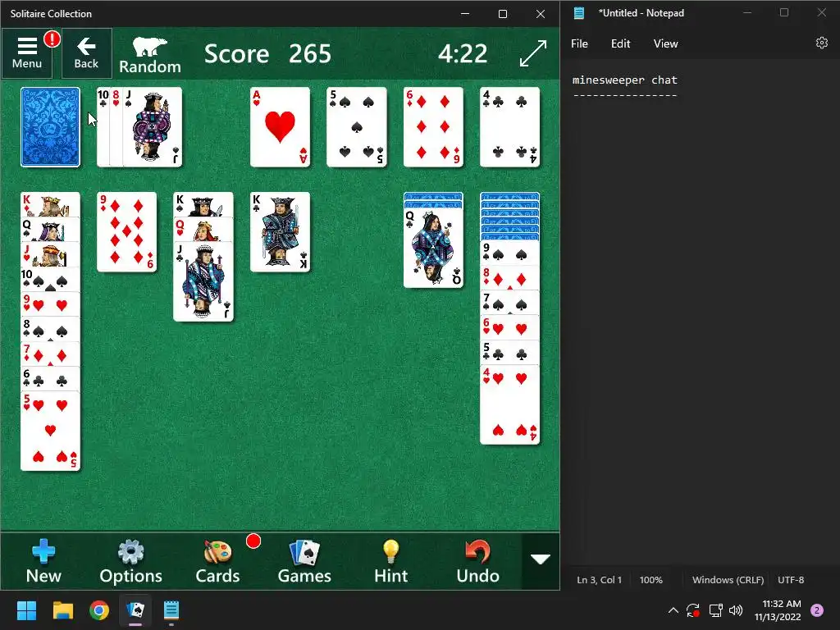The height and width of the screenshot is (630, 840).
Task: Collapse the bottom toolbar with down arrow
Action: pyautogui.click(x=541, y=559)
